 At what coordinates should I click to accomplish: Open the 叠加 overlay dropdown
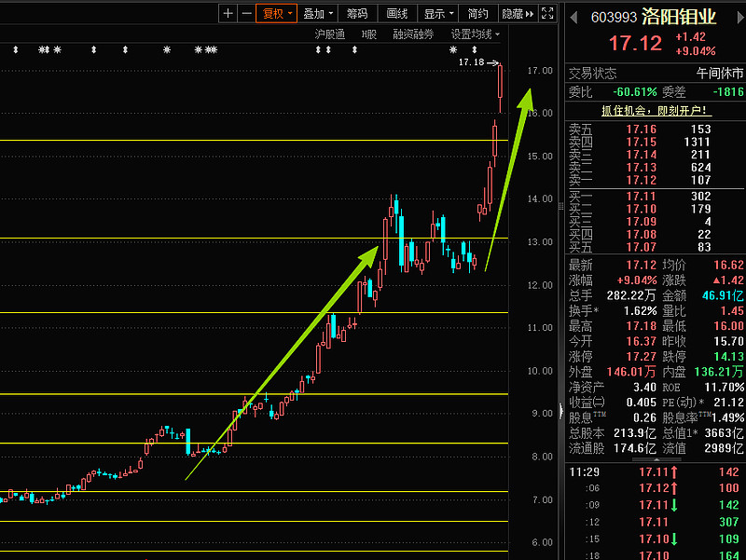[318, 13]
